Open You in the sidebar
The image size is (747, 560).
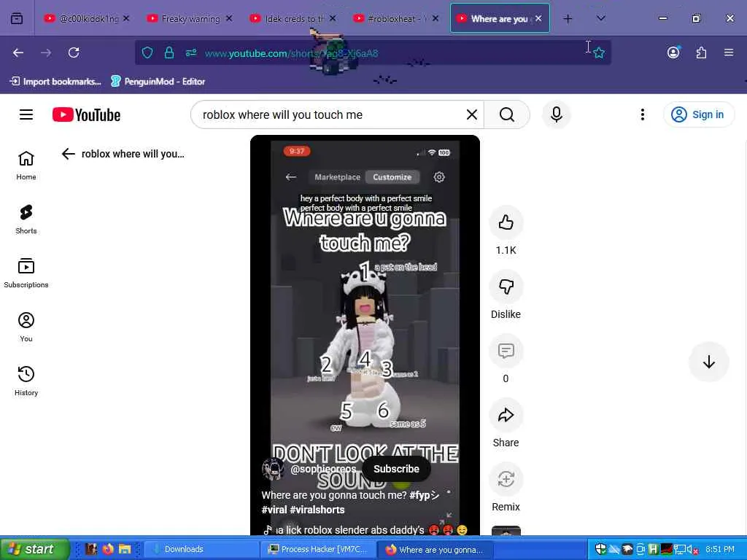click(x=26, y=327)
